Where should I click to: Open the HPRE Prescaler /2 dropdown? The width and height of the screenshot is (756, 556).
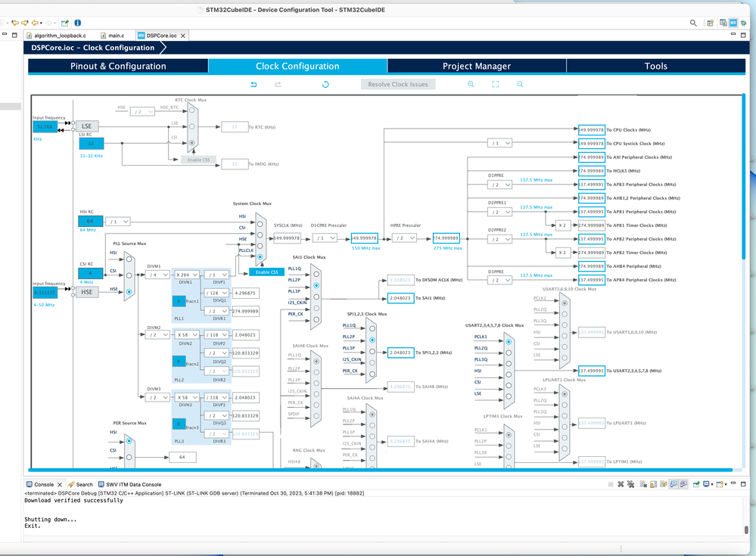(x=404, y=238)
